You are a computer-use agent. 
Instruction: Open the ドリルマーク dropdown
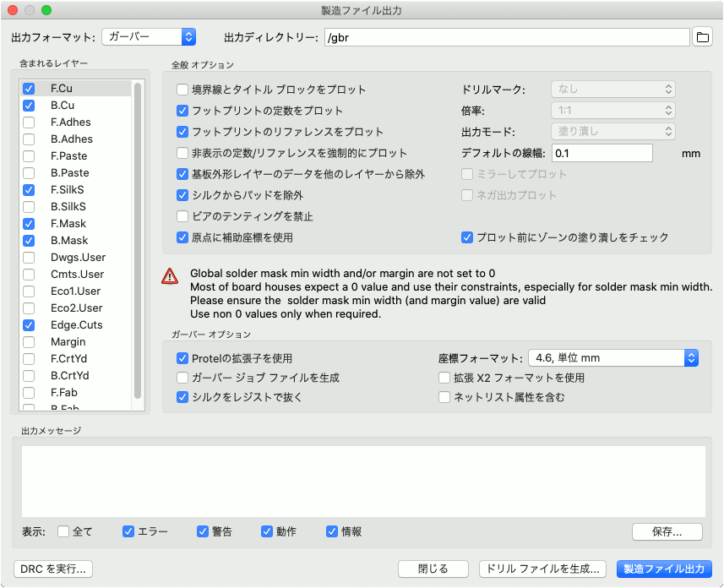click(x=613, y=90)
